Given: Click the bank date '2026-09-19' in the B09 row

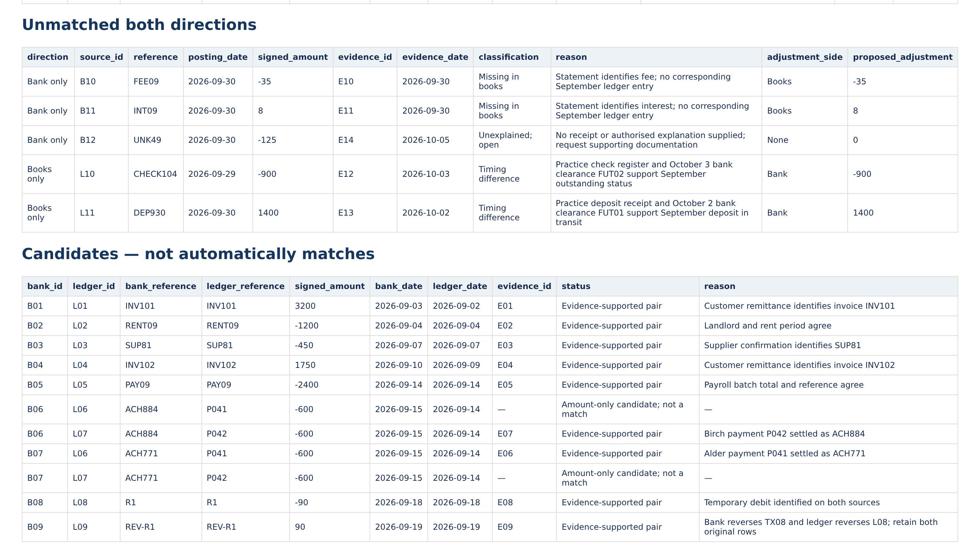Looking at the screenshot, I should pyautogui.click(x=398, y=527).
